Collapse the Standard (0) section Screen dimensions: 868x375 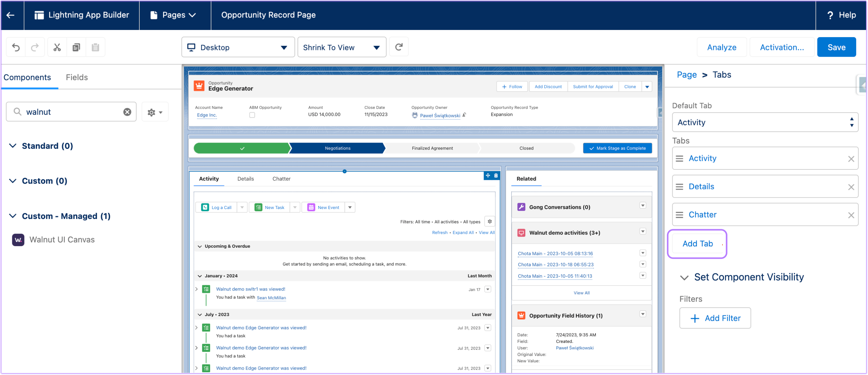tap(13, 146)
